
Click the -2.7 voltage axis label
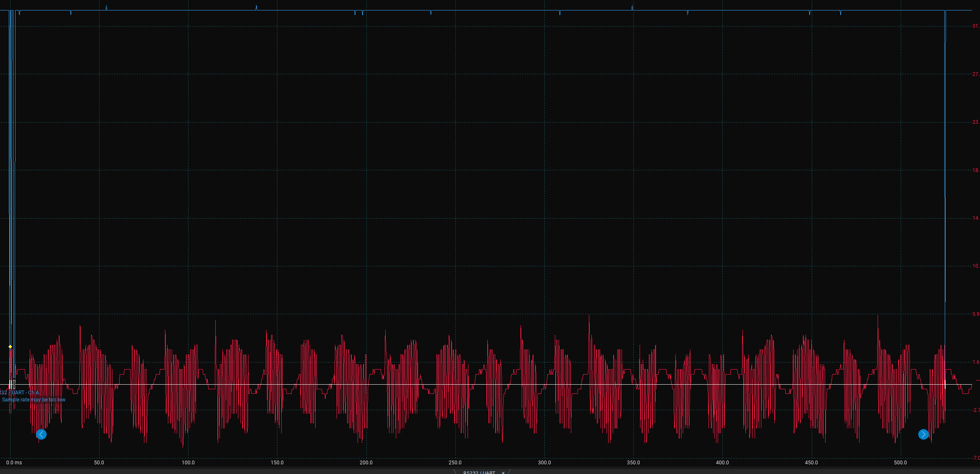coord(975,410)
